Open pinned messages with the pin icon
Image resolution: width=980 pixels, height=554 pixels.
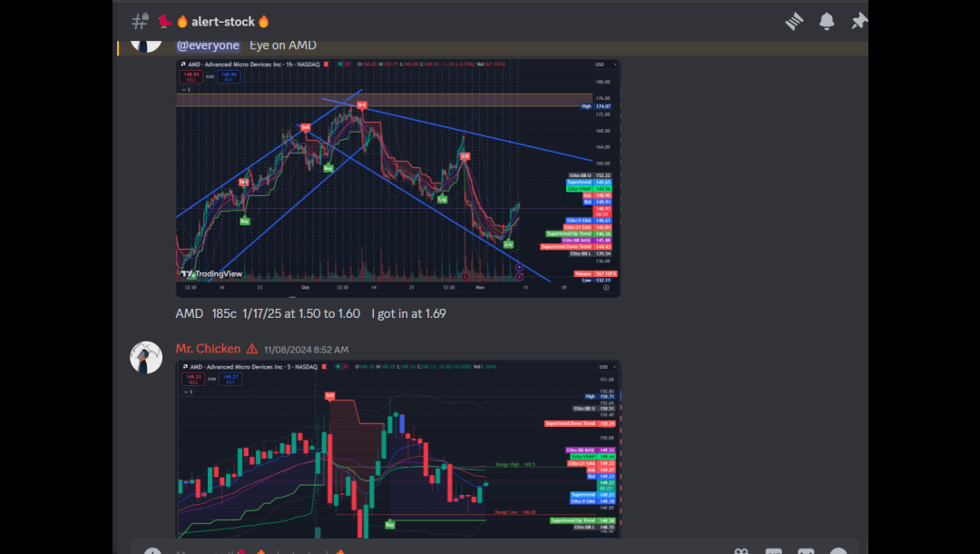click(x=858, y=21)
